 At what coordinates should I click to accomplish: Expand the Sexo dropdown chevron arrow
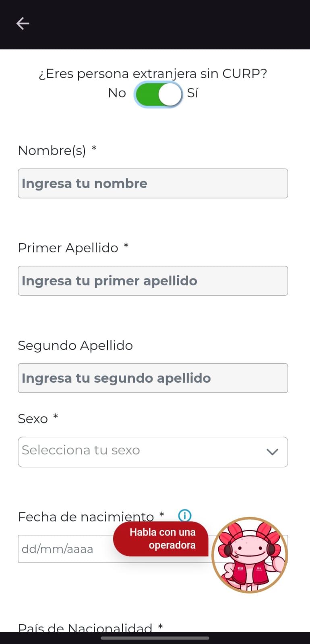point(272,452)
